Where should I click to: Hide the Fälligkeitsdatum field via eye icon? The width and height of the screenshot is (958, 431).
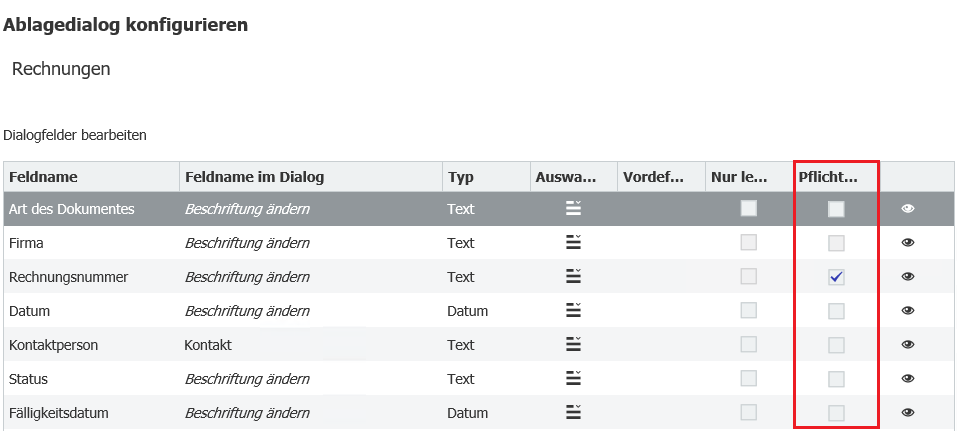click(908, 412)
